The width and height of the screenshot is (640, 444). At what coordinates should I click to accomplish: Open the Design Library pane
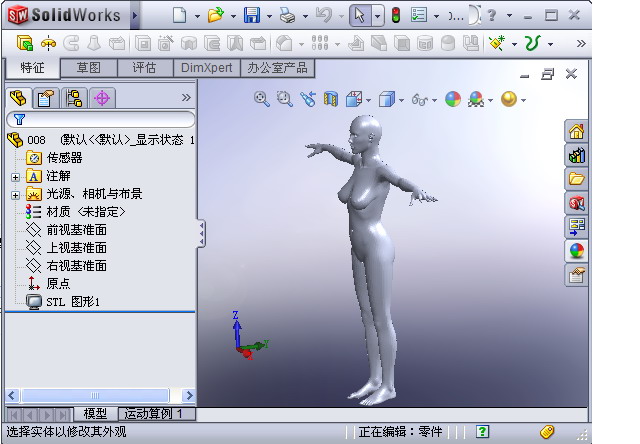pos(576,155)
